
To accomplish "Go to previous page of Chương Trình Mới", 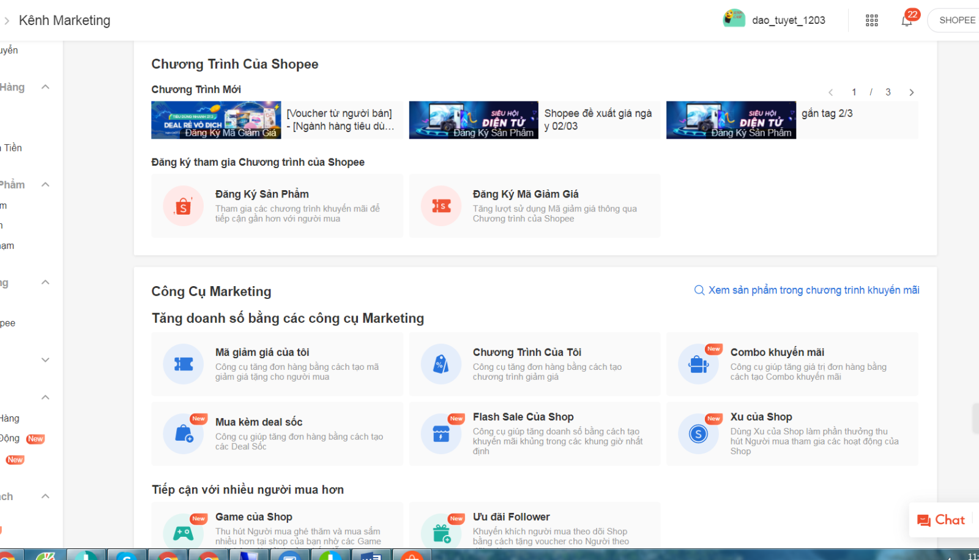I will pyautogui.click(x=830, y=92).
